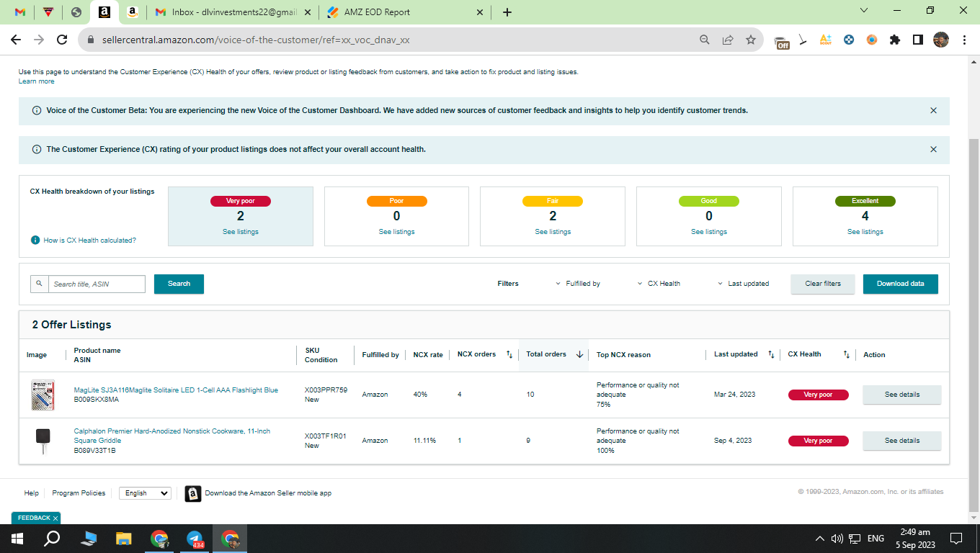Open the blue circular cross extension

[x=849, y=40]
